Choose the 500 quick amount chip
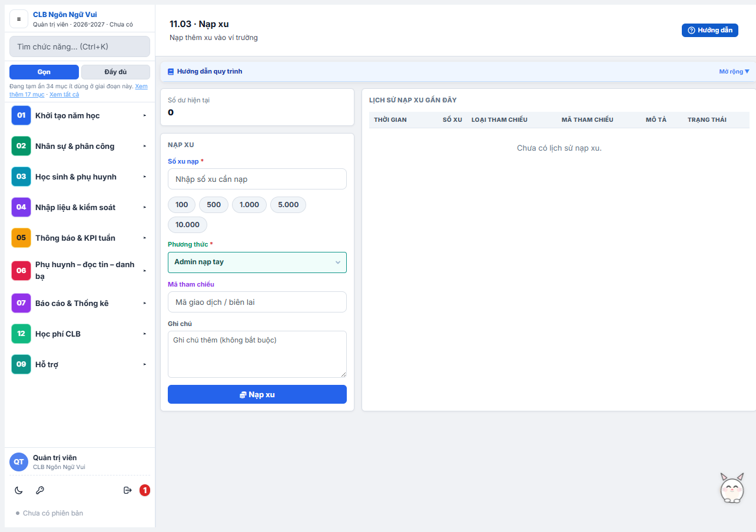756x532 pixels. [x=214, y=205]
